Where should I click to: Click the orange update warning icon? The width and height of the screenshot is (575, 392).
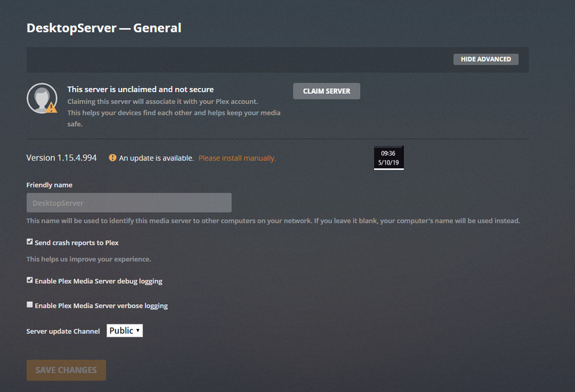click(113, 158)
